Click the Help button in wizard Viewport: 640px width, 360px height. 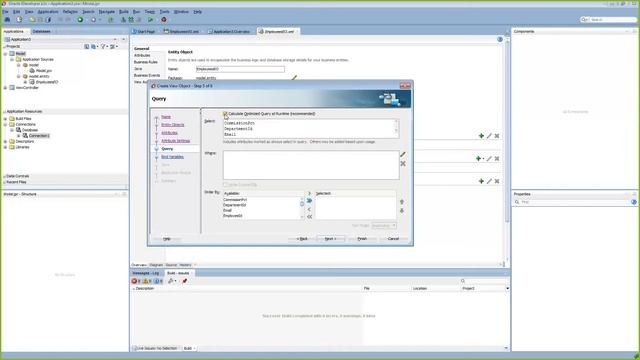pos(167,239)
